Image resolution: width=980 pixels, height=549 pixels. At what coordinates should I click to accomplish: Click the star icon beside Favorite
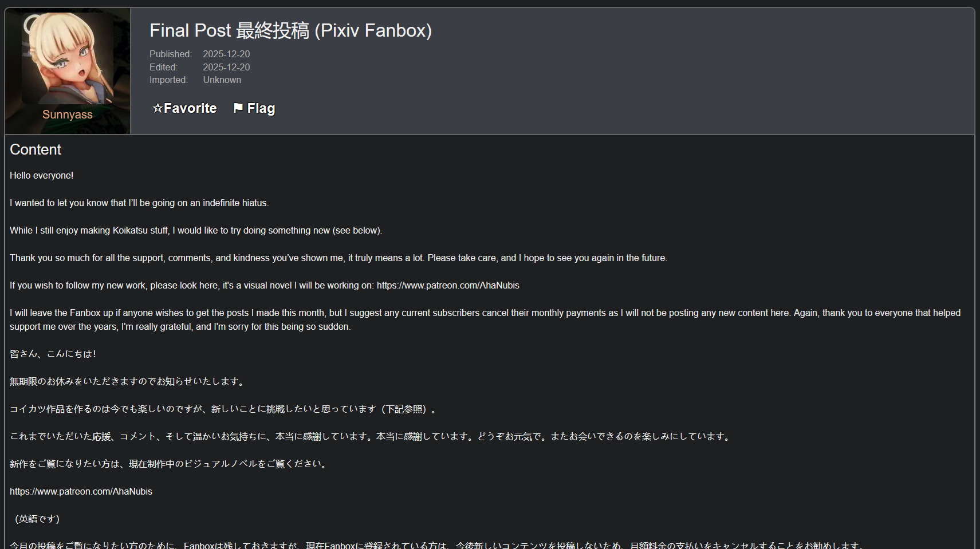158,108
